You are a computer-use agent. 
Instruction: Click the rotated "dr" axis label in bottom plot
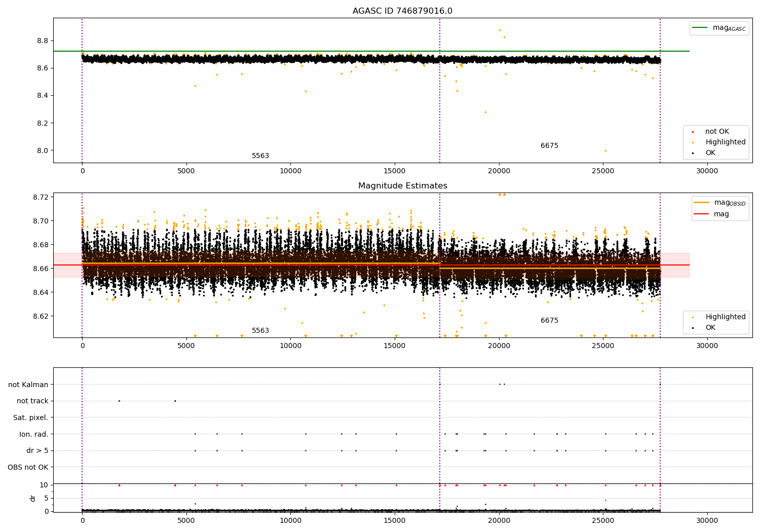tap(33, 499)
